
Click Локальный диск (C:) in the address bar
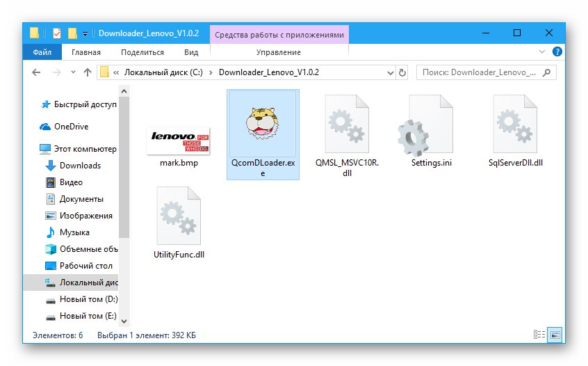163,72
